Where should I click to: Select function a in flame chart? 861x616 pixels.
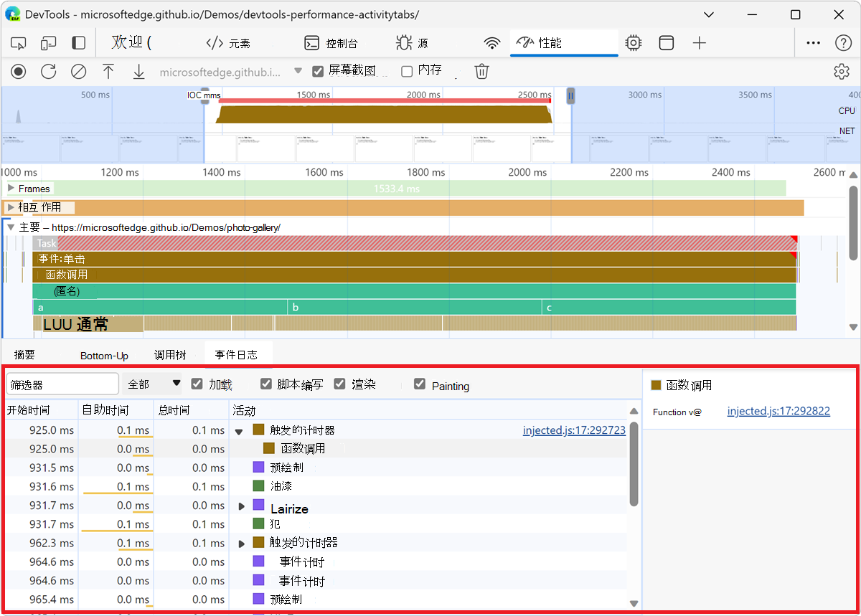coord(160,307)
